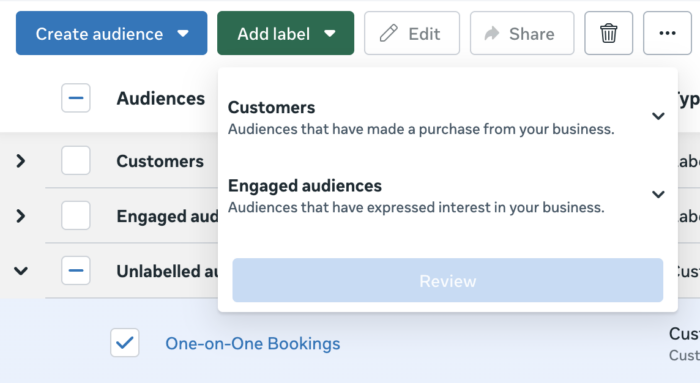The image size is (700, 383).
Task: Open the three-dot more options menu
Action: coord(667,33)
